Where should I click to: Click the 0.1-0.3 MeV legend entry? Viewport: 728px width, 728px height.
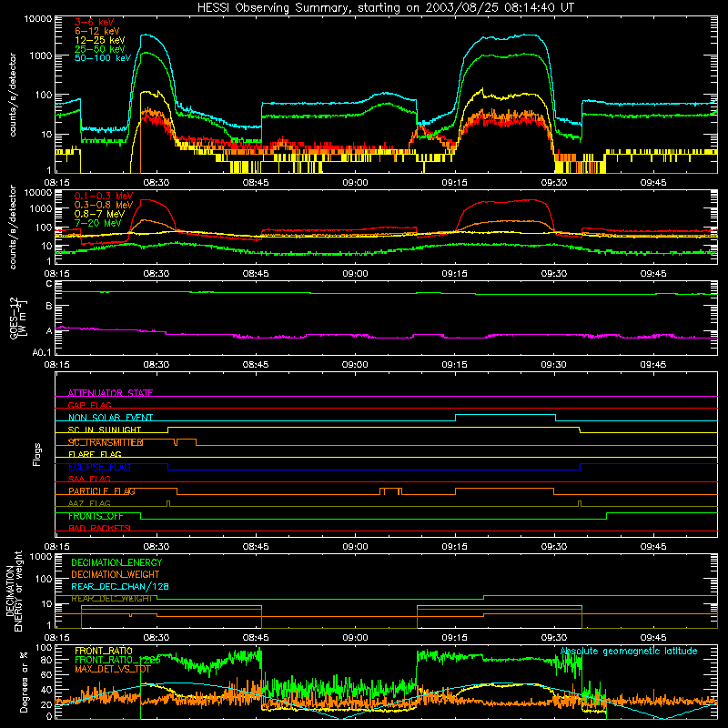pos(104,196)
